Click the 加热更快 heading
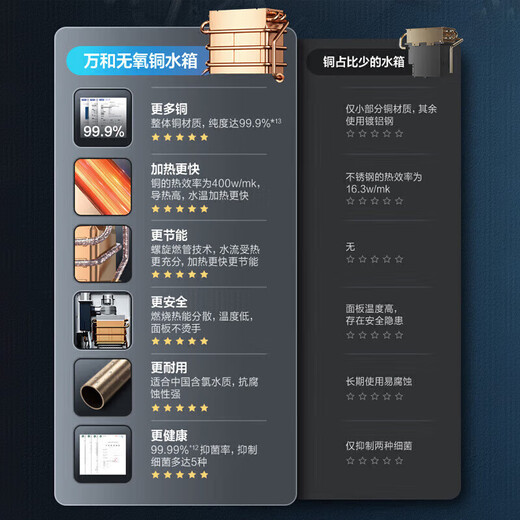This screenshot has width=520, height=520. tap(175, 169)
